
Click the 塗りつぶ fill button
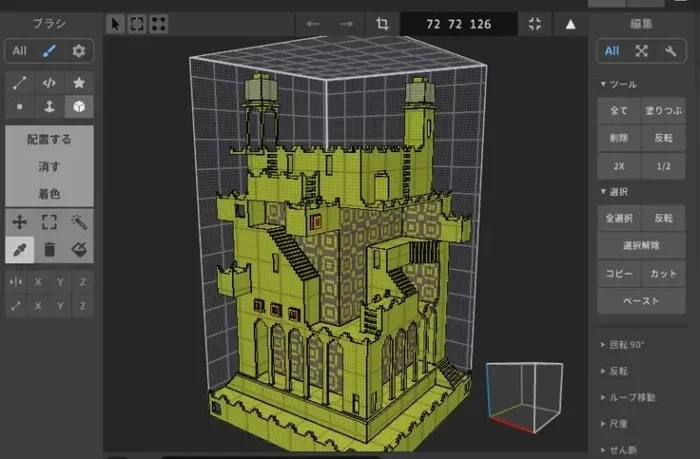tap(663, 111)
